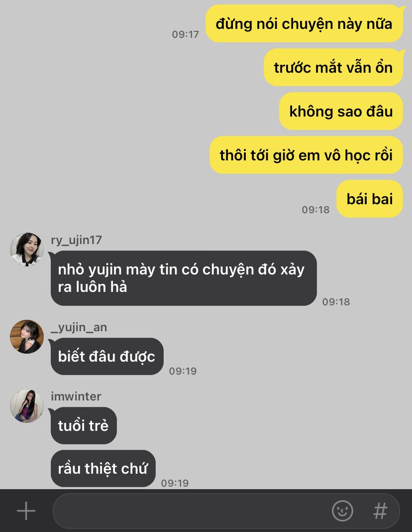Select the 'thôi tới giờ em vô học rồi' message
Image resolution: width=412 pixels, height=532 pixels.
(307, 155)
